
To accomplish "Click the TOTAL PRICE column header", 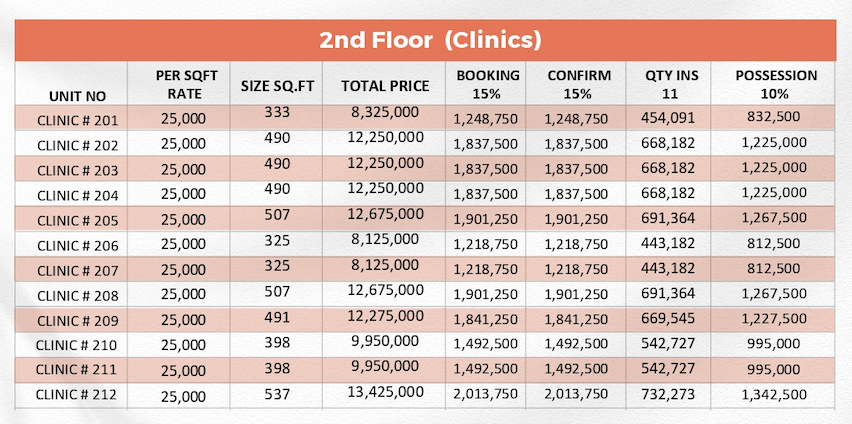I will click(x=385, y=85).
